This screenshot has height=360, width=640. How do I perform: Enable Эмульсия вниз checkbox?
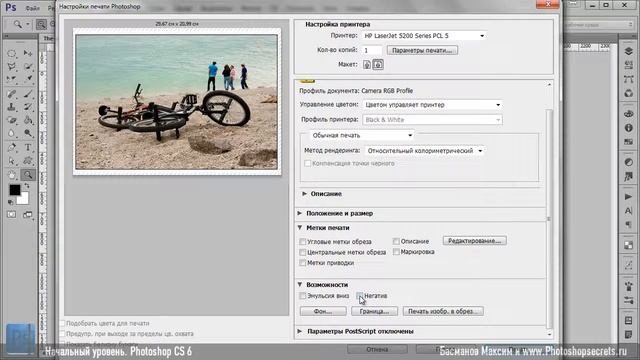tap(302, 296)
